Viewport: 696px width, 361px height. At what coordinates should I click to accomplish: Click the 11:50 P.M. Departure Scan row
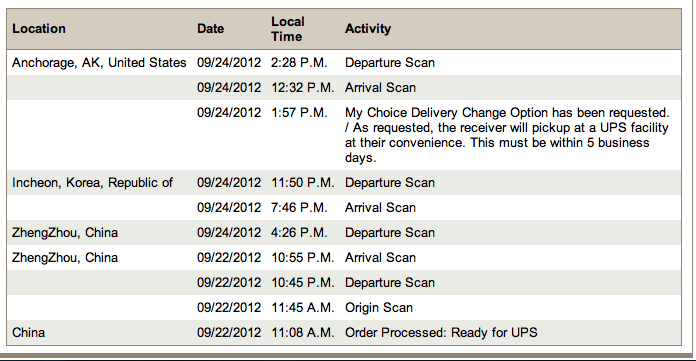tap(344, 182)
